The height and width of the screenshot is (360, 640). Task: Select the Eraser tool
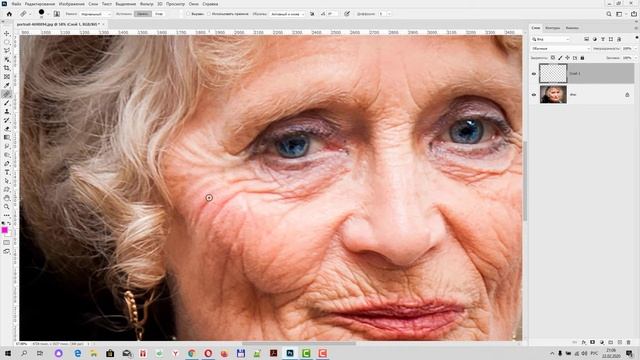7,129
